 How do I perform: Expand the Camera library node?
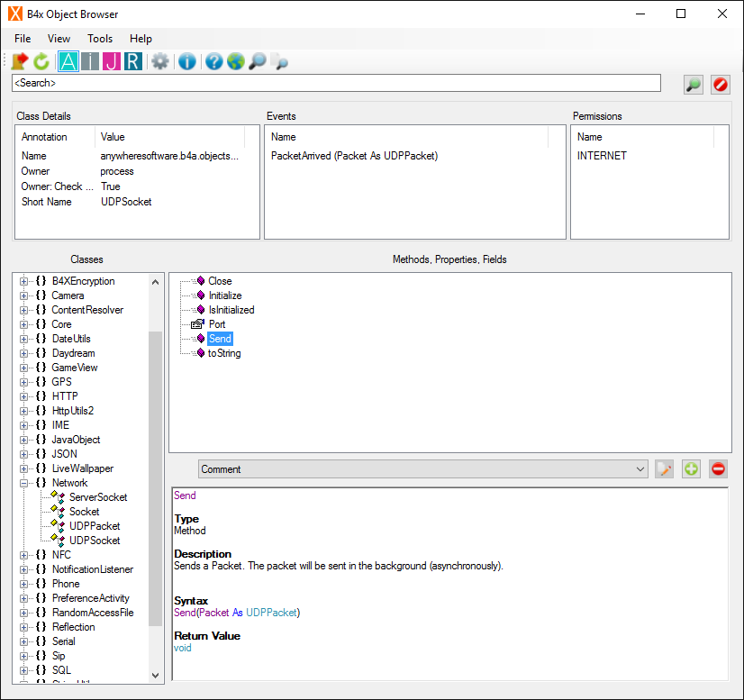coord(23,295)
